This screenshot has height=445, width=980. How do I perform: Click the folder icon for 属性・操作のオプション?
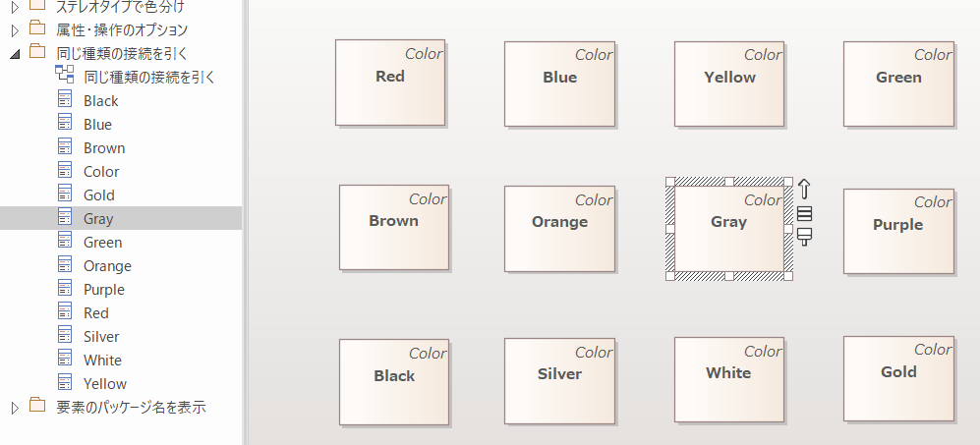point(37,29)
